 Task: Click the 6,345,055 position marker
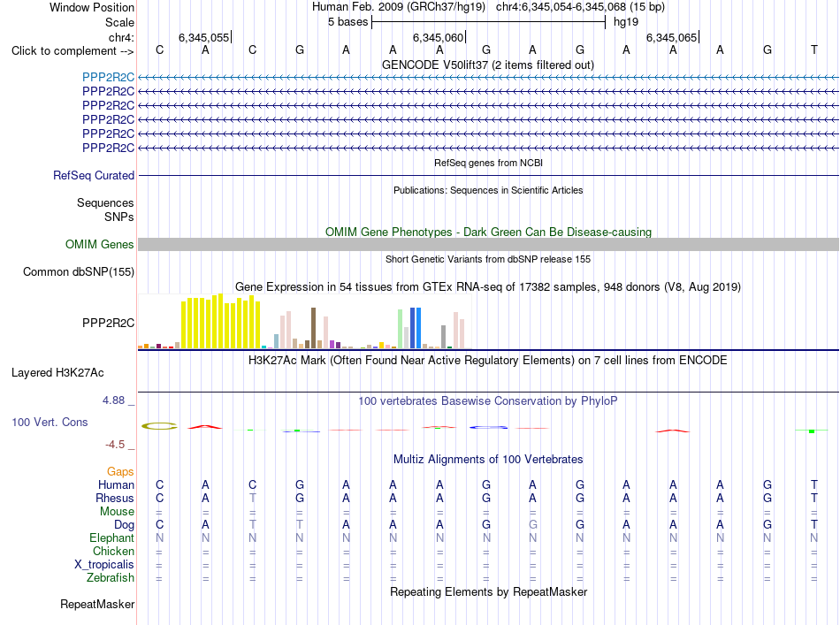(204, 37)
